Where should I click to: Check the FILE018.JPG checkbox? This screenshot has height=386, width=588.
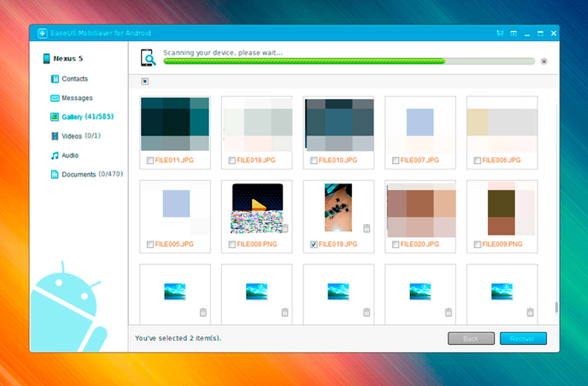[232, 161]
